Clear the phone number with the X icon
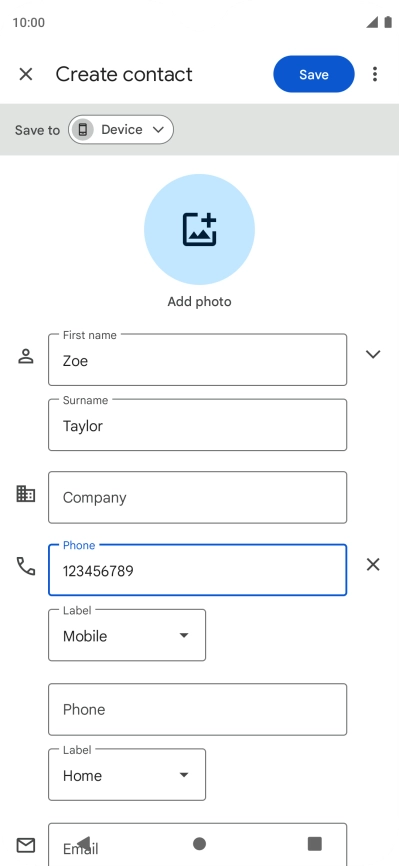The width and height of the screenshot is (399, 866). point(373,564)
